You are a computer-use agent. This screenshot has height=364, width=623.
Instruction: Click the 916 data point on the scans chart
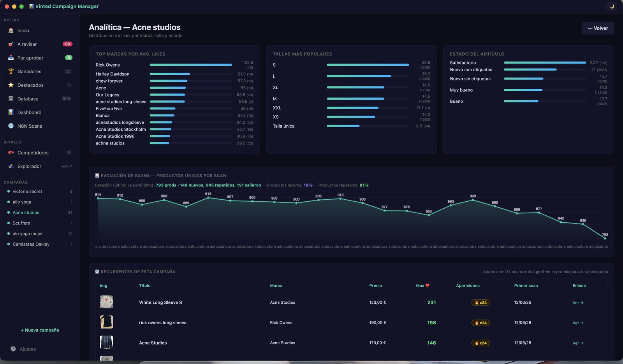(208, 198)
